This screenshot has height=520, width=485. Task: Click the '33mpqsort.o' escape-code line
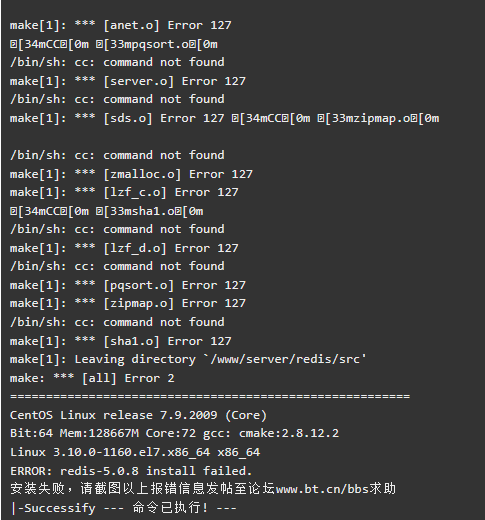114,44
